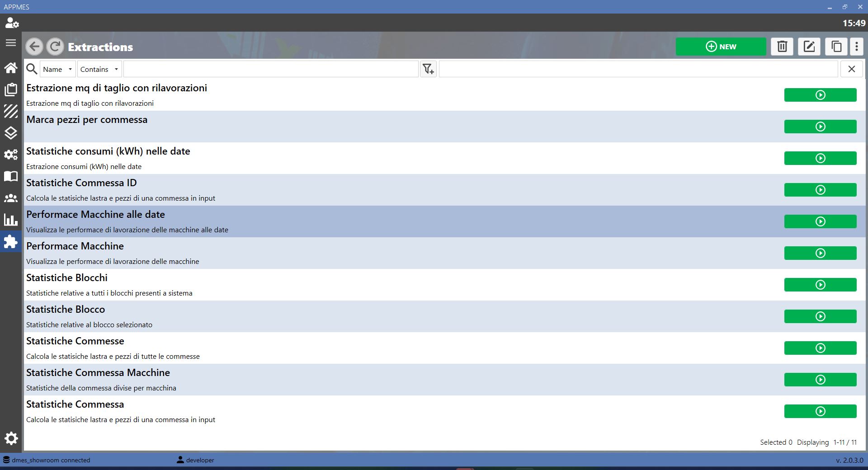Viewport: 868px width, 470px height.
Task: Open the double gears sidebar icon
Action: [11, 155]
